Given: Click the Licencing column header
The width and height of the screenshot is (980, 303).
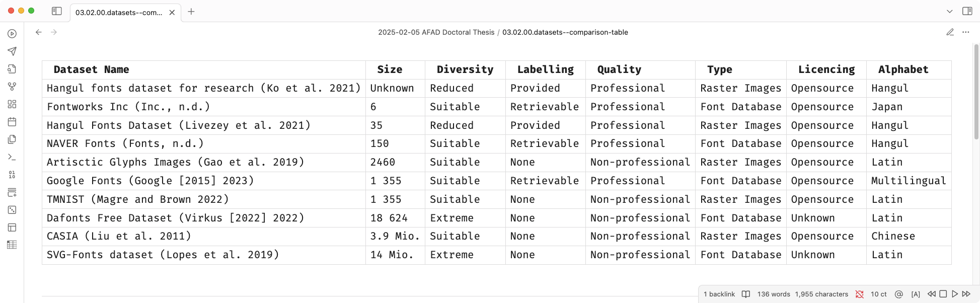Looking at the screenshot, I should pos(826,70).
